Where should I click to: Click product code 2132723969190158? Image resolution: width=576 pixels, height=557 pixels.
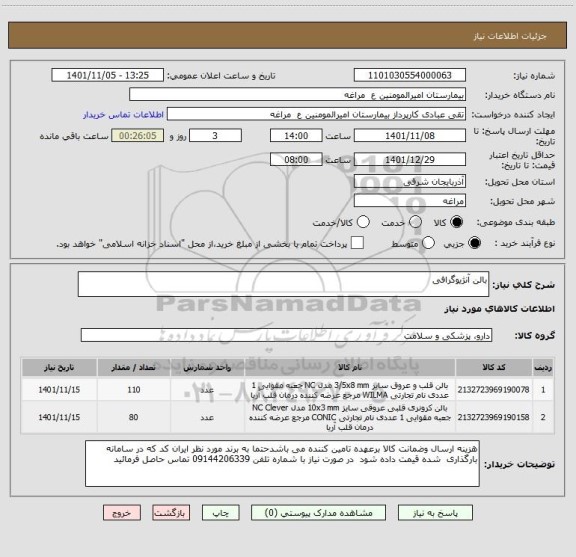[x=493, y=417]
